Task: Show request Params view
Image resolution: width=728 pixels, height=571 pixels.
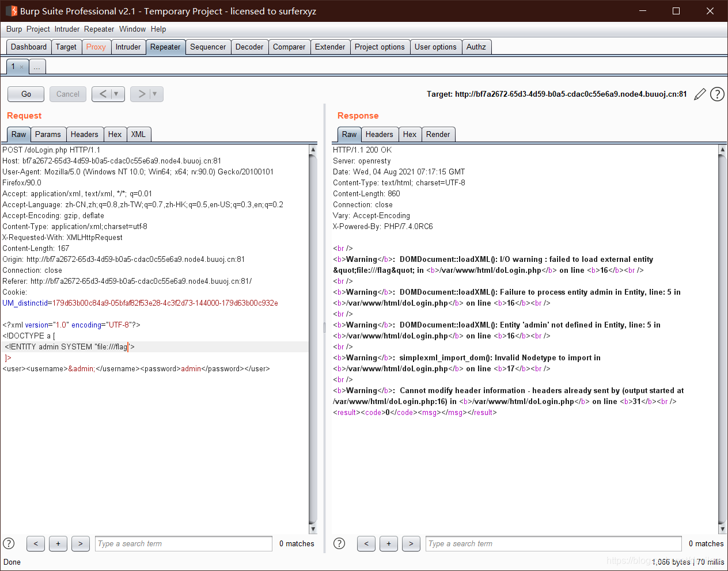Action: tap(48, 134)
